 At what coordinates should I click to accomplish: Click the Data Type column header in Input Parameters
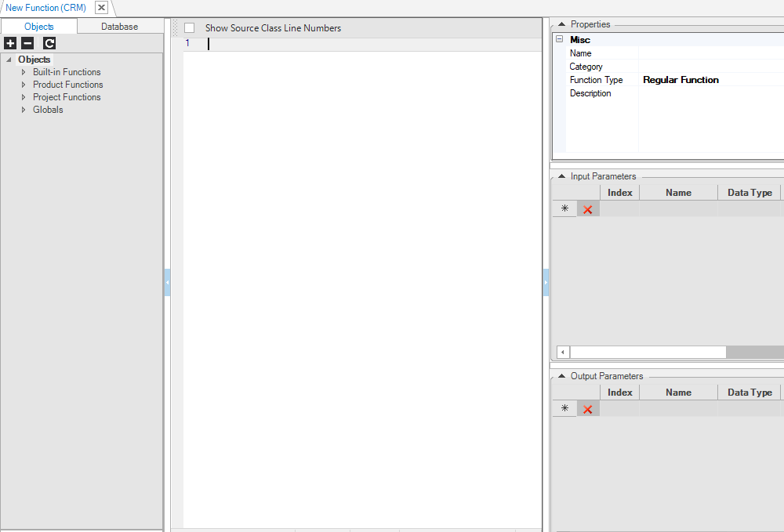pos(749,193)
